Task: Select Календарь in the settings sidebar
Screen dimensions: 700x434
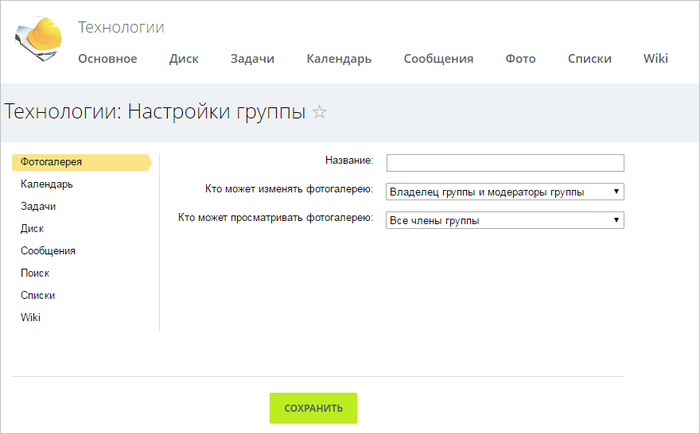Action: click(46, 184)
